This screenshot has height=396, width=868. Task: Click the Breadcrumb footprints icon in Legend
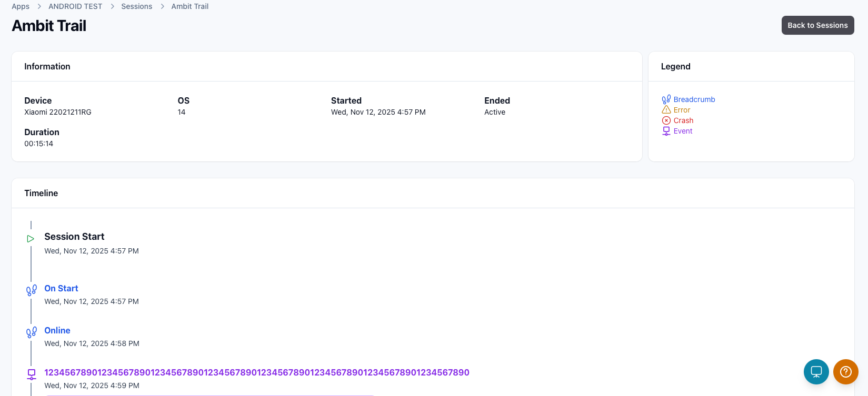(666, 99)
